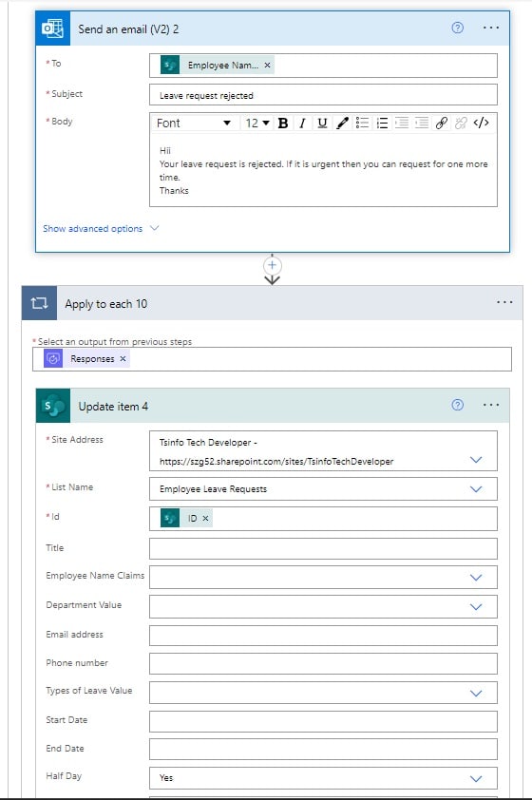Insert a numbered list in the body
Image resolution: width=532 pixels, height=800 pixels.
tap(382, 123)
